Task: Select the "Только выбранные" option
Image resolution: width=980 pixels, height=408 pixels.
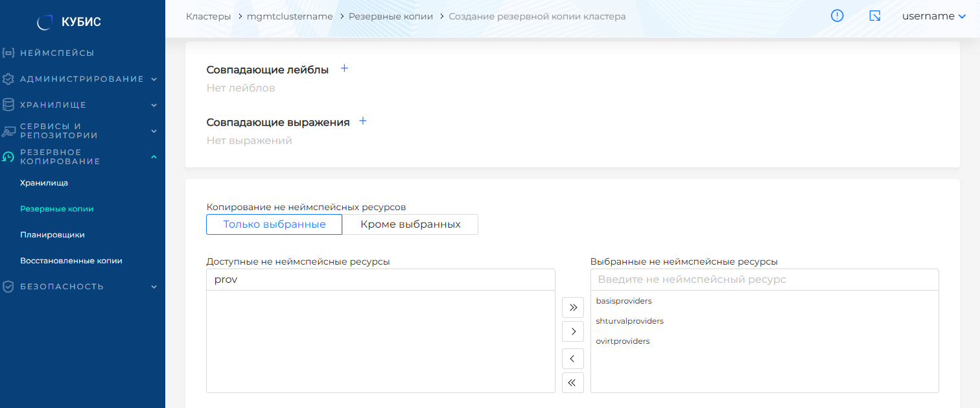Action: click(x=274, y=224)
